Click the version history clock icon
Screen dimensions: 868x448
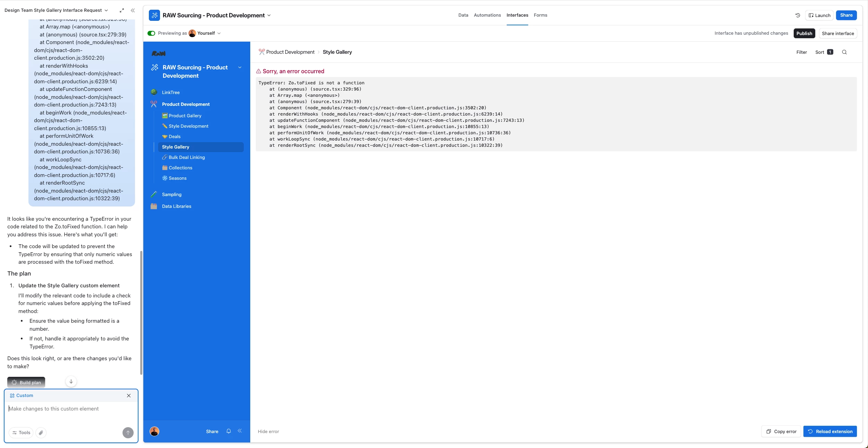798,15
